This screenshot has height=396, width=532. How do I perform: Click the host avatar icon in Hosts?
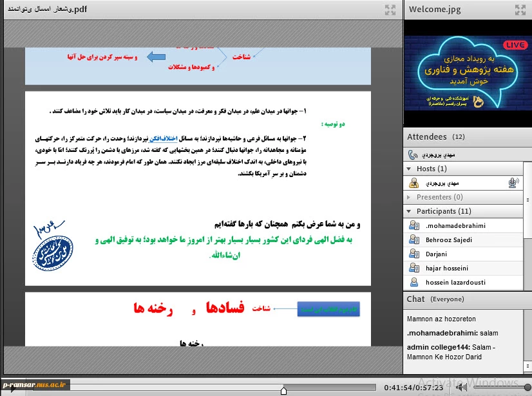(413, 183)
